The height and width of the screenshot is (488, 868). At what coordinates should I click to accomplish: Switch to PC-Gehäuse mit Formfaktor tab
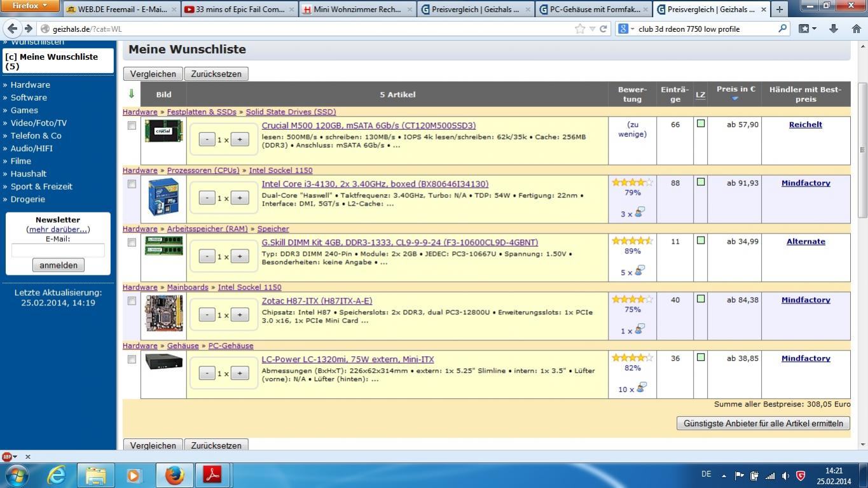(x=593, y=10)
